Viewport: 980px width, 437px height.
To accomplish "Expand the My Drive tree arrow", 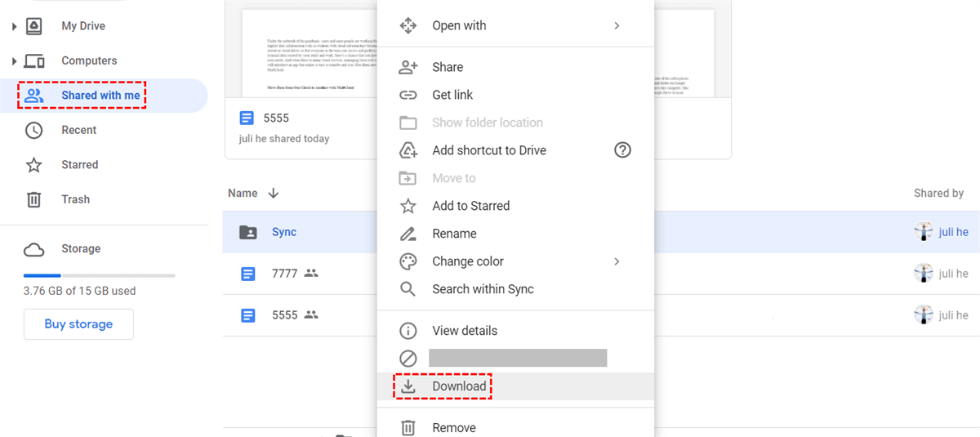I will (14, 27).
